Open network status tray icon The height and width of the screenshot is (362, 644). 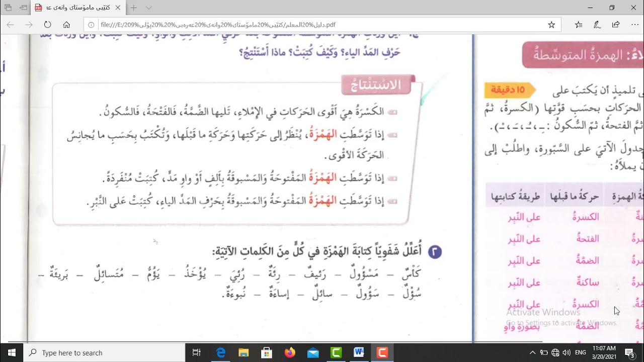555,352
